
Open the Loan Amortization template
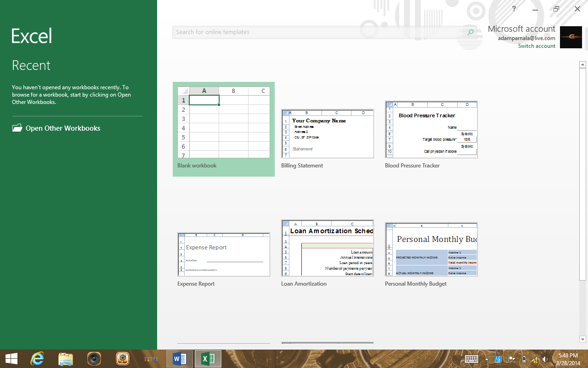[328, 253]
